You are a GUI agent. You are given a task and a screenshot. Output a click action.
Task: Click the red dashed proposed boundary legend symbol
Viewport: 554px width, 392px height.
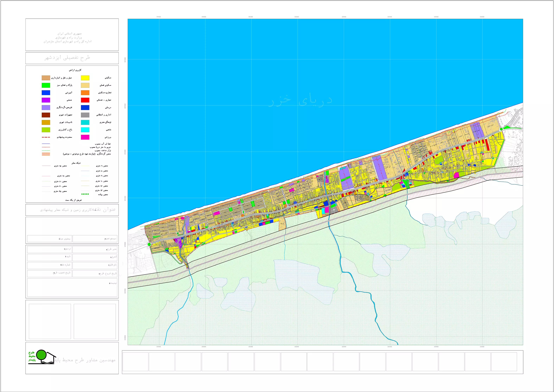(46, 137)
